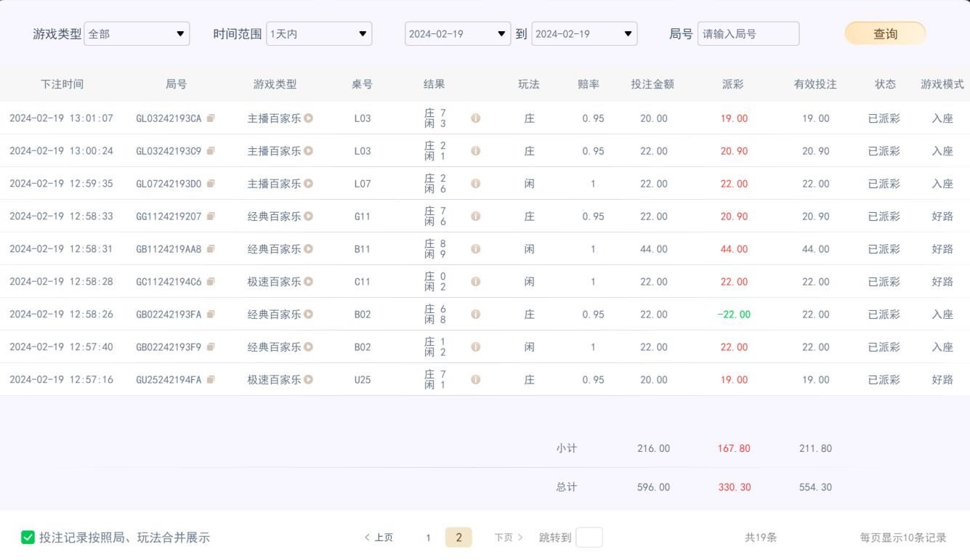Select page 2 in pagination
Viewport: 970px width, 560px height.
pos(458,537)
